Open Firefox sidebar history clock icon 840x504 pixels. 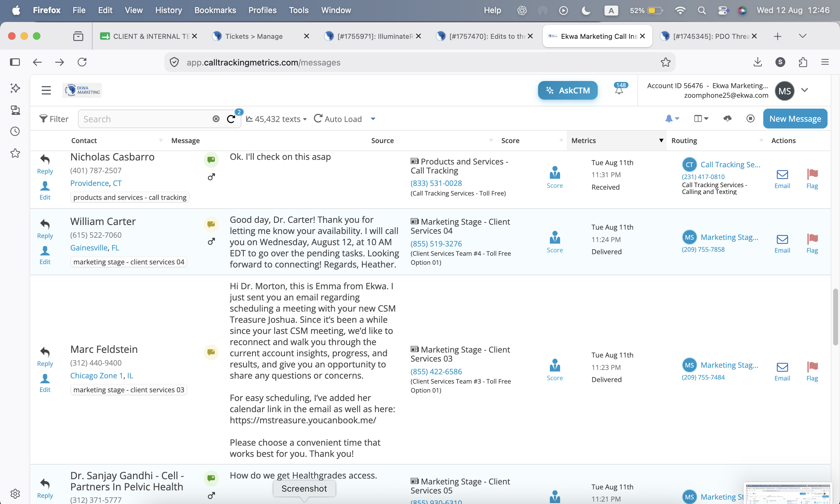click(15, 132)
